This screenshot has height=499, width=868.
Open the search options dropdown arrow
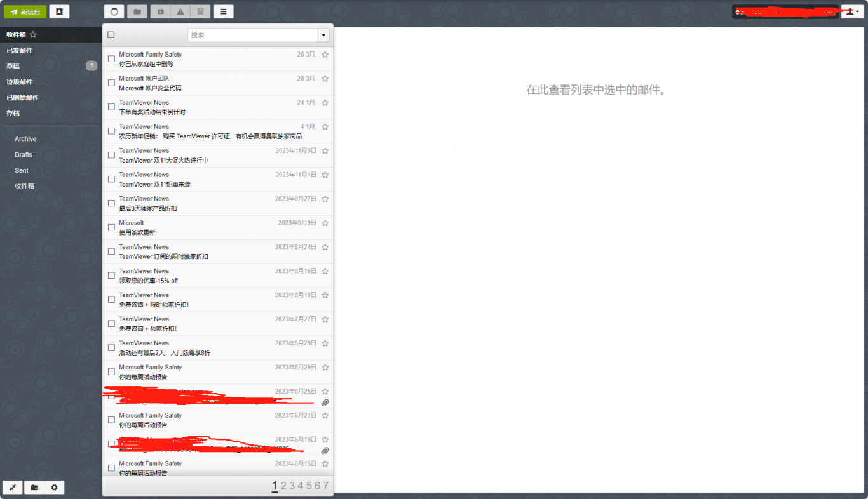click(324, 36)
